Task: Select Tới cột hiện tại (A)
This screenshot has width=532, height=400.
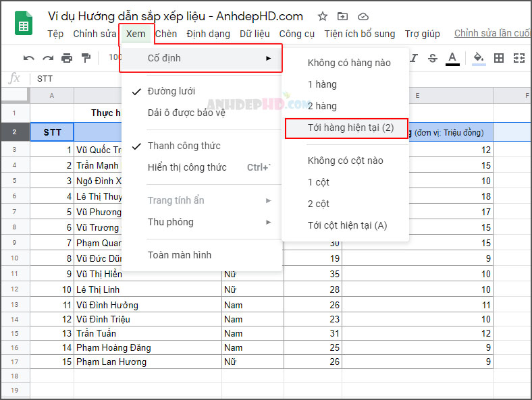Action: click(x=346, y=225)
